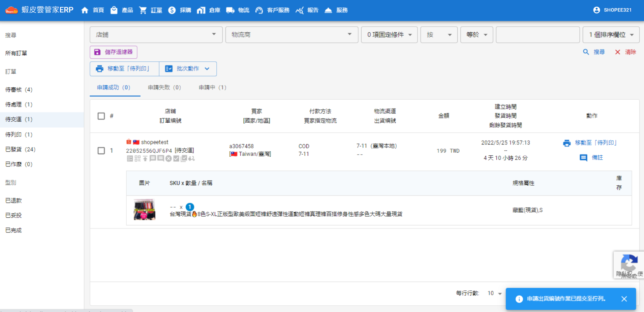Select 已作廢 (0) in the sidebar
Screen dimensions: 644x312
[x=42, y=164]
